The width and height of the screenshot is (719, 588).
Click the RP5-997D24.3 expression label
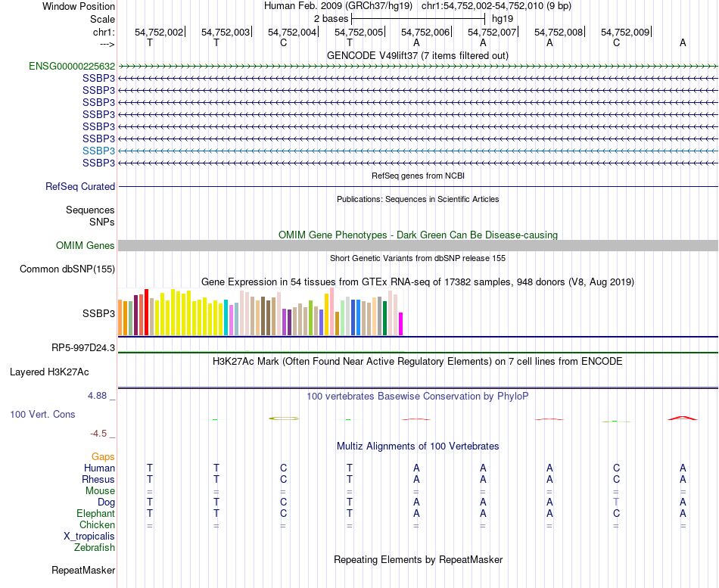tap(83, 348)
